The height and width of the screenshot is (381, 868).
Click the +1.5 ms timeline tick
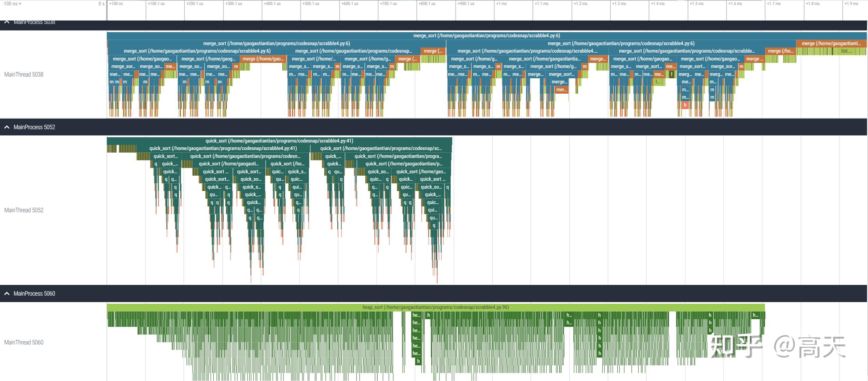coord(696,4)
